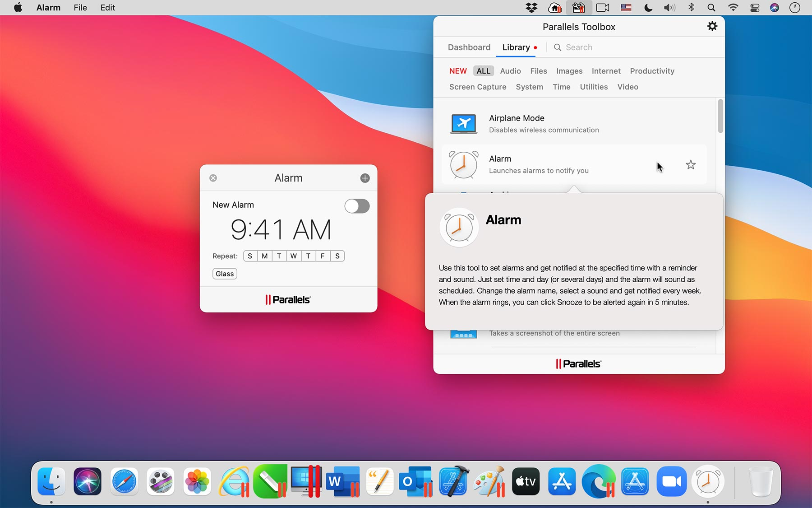This screenshot has height=508, width=812.
Task: Open the Glass alarm sound selector
Action: pyautogui.click(x=224, y=274)
